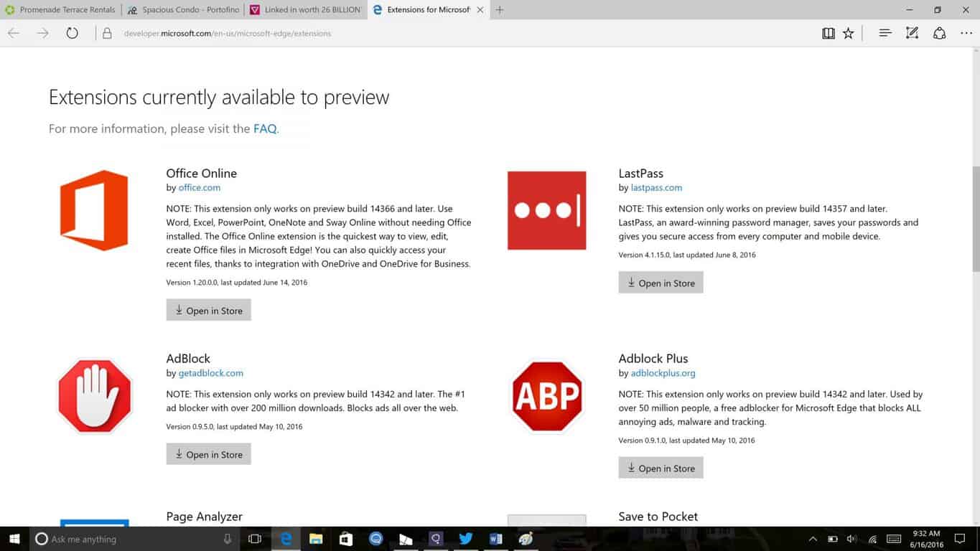This screenshot has height=551, width=980.
Task: Open AdBlock in Store
Action: pyautogui.click(x=208, y=454)
